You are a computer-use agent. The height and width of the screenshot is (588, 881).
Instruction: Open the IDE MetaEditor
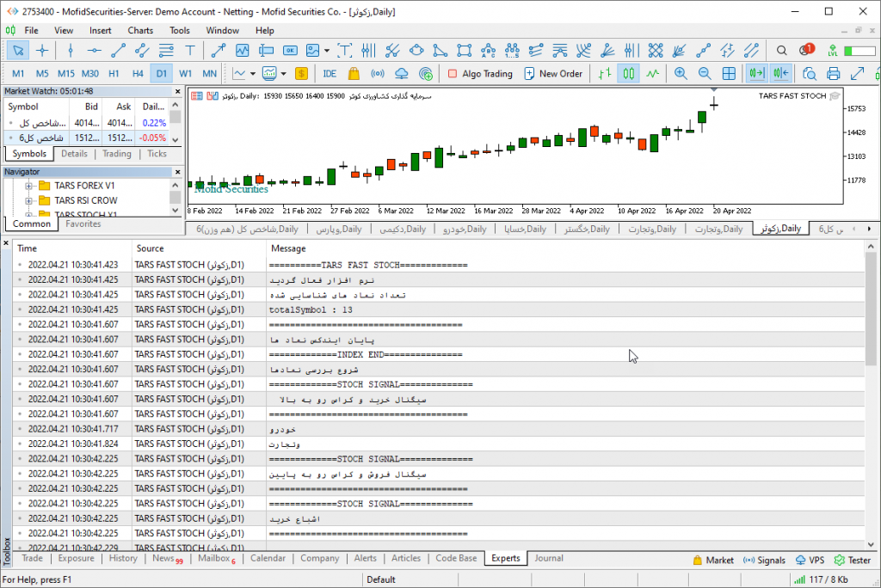330,74
